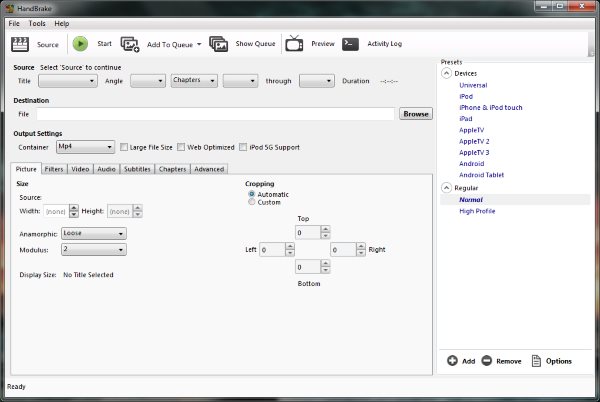Viewport: 600px width, 402px height.
Task: Switch to the Picture tab
Action: [x=26, y=169]
